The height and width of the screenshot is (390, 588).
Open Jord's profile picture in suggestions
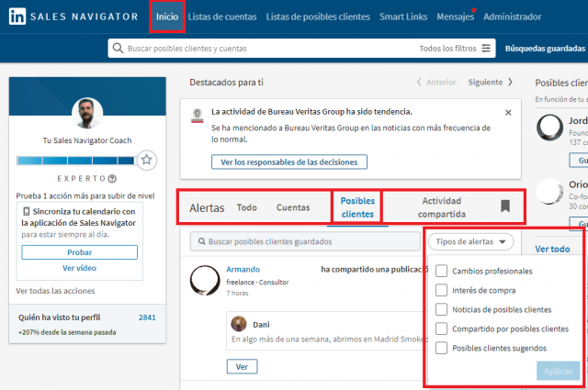(549, 128)
